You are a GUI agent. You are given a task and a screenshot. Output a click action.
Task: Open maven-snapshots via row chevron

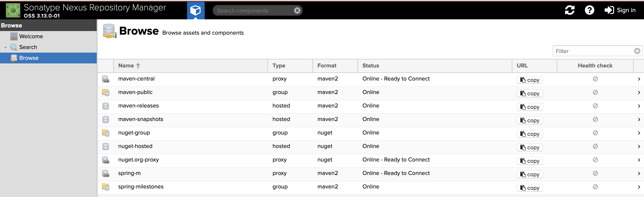(639, 119)
